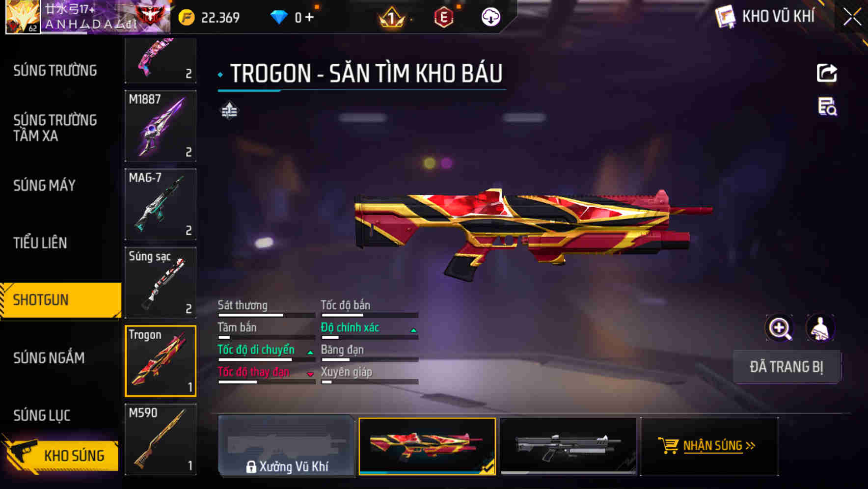The width and height of the screenshot is (868, 489).
Task: Tap the diamond currency plus icon
Action: click(309, 17)
